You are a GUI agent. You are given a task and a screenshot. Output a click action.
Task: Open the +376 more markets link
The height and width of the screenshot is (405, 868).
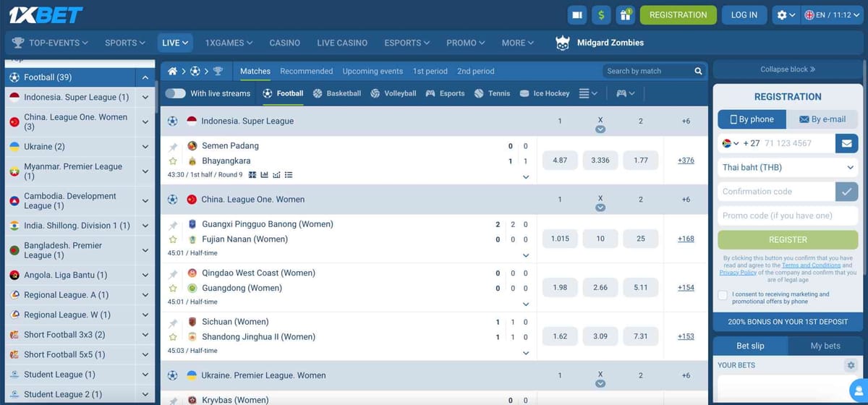(x=686, y=161)
